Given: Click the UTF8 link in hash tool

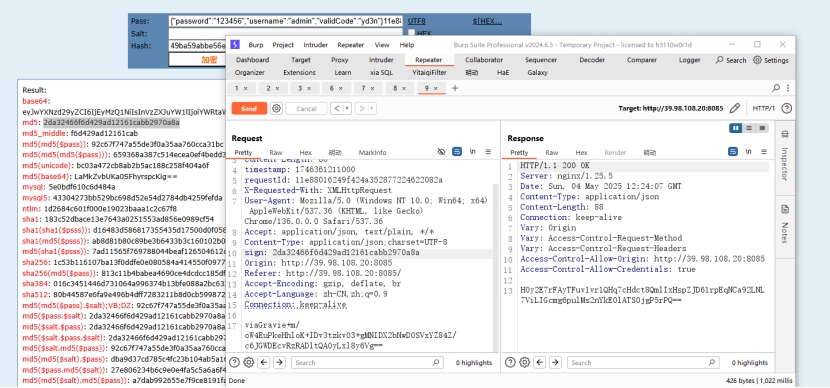Looking at the screenshot, I should tap(417, 21).
